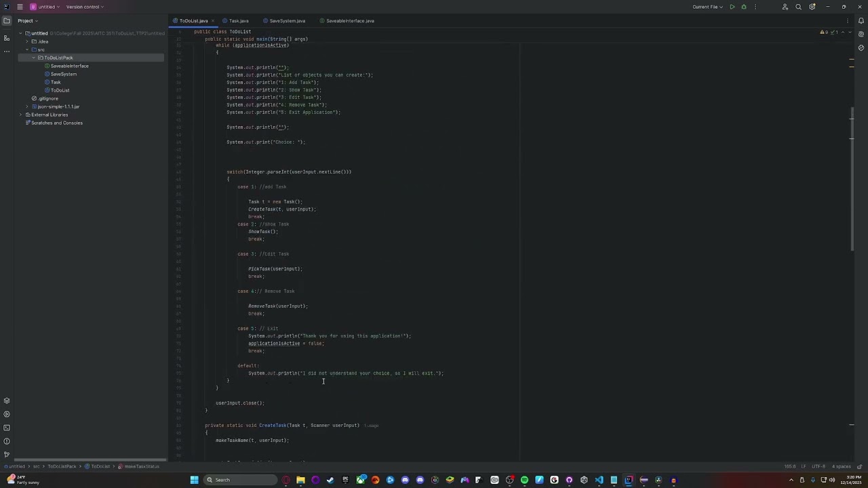
Task: Open Visual Studio Code from taskbar
Action: click(x=599, y=480)
